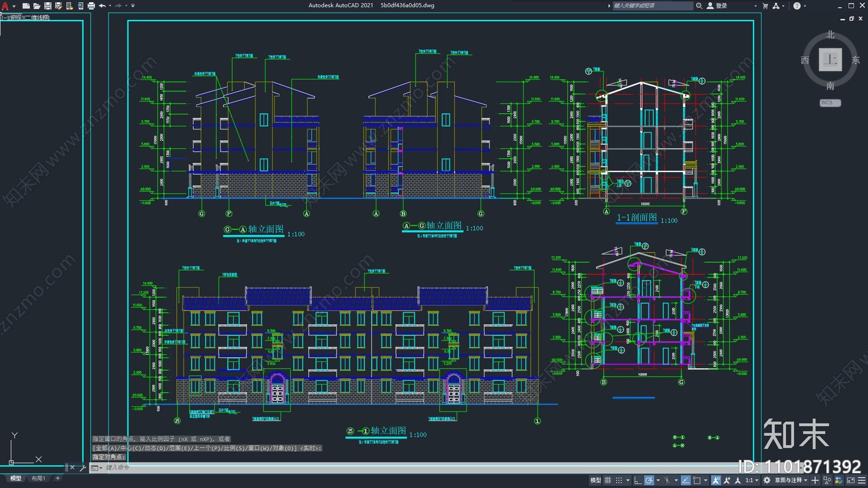This screenshot has height=488, width=868.
Task: Add a new layout with plus tab
Action: [x=58, y=478]
